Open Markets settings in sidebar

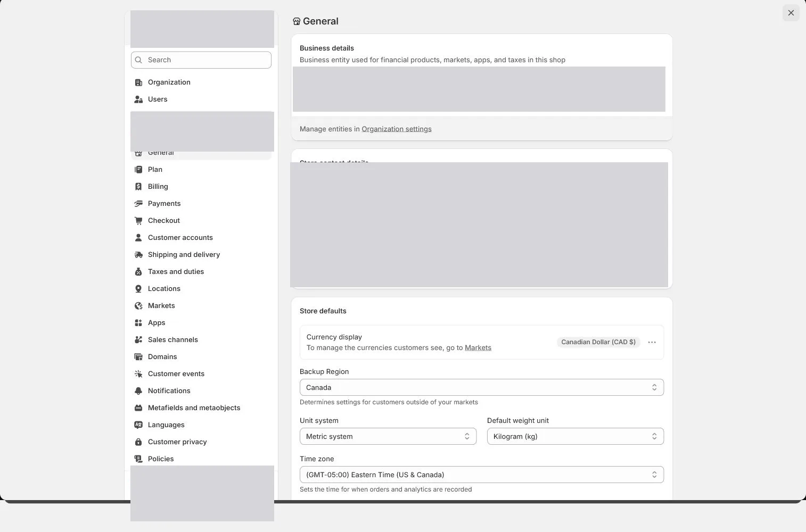[x=201, y=306]
